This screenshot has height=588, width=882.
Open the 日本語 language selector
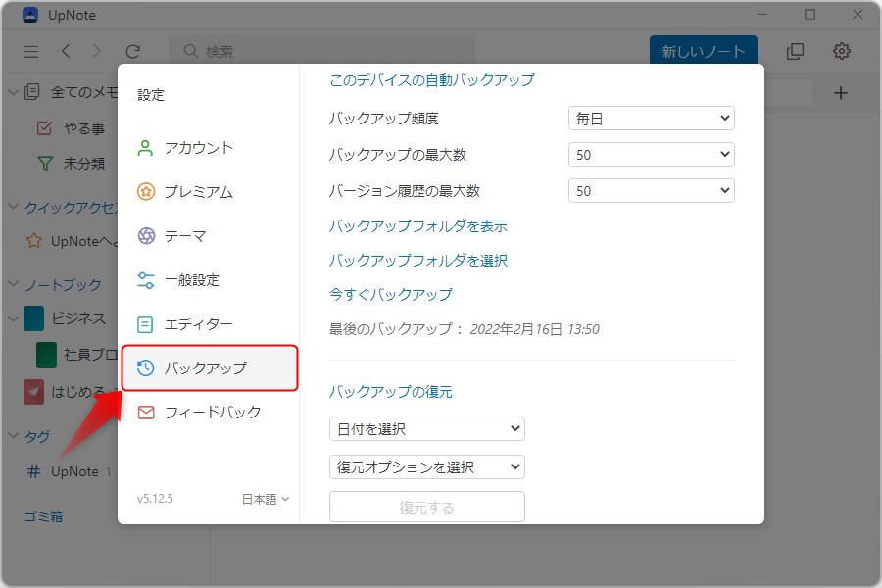click(265, 499)
